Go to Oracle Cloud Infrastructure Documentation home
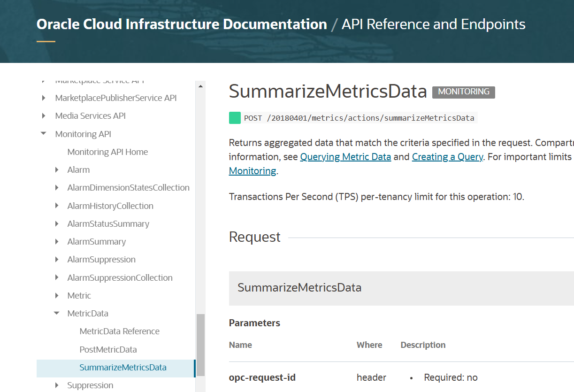The height and width of the screenshot is (392, 574). [x=182, y=24]
